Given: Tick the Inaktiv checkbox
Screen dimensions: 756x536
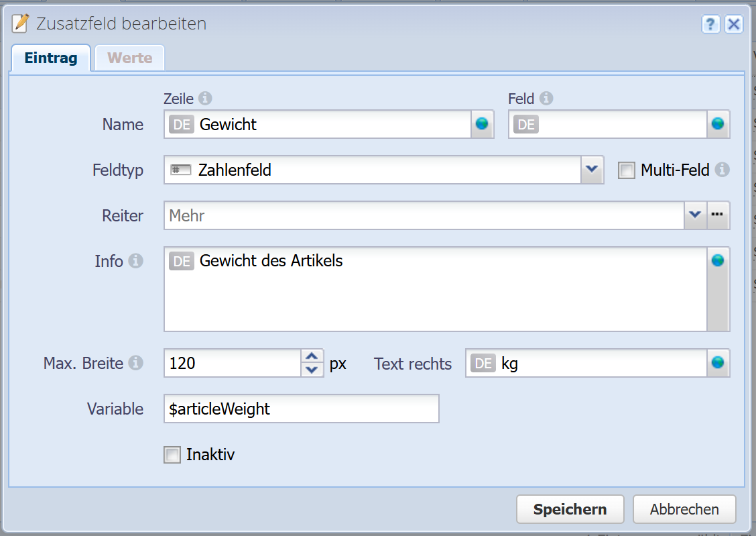Looking at the screenshot, I should pos(172,455).
